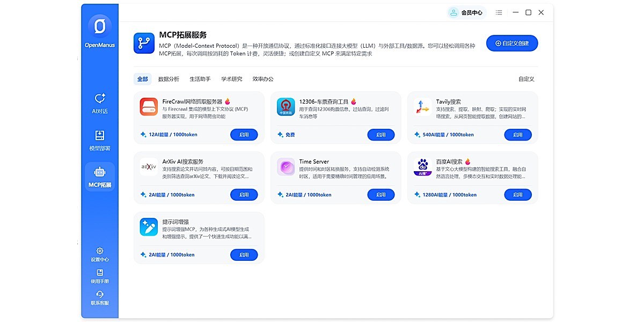Select the 学术研究 category tab
The image size is (644, 322).
click(231, 79)
